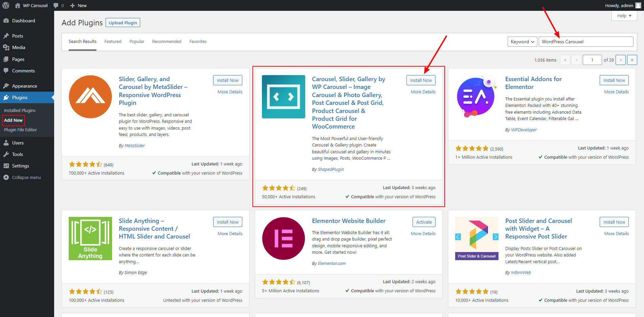This screenshot has height=317, width=644.
Task: Open the WP Carousel site home icon
Action: [18, 5]
